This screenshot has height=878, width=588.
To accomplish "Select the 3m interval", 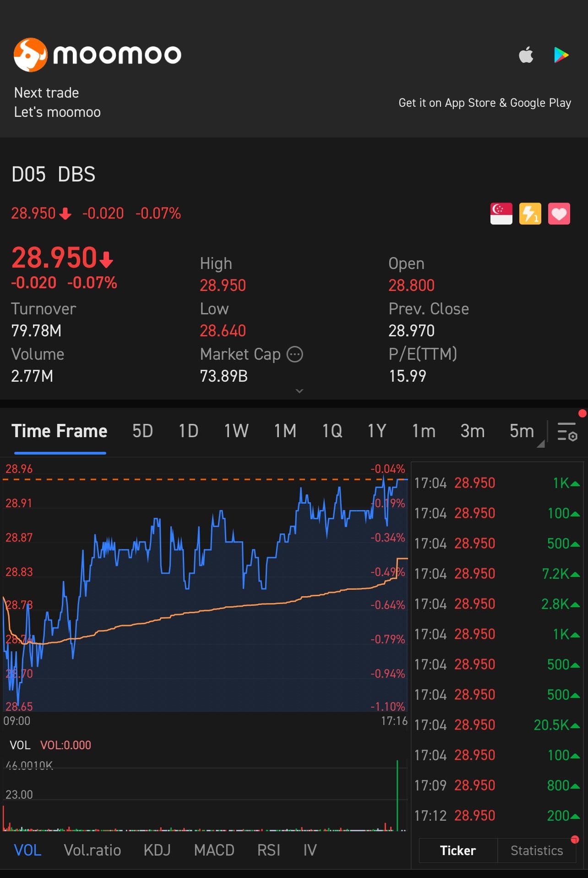I will coord(472,431).
